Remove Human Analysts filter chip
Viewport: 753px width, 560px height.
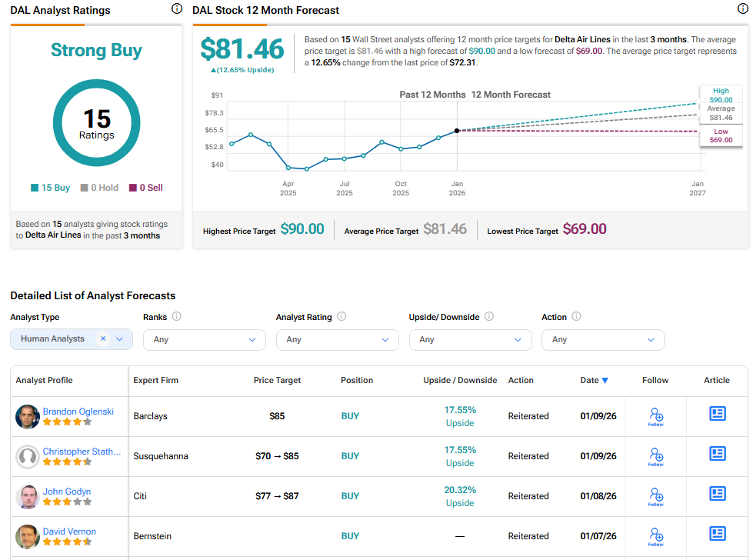click(103, 339)
